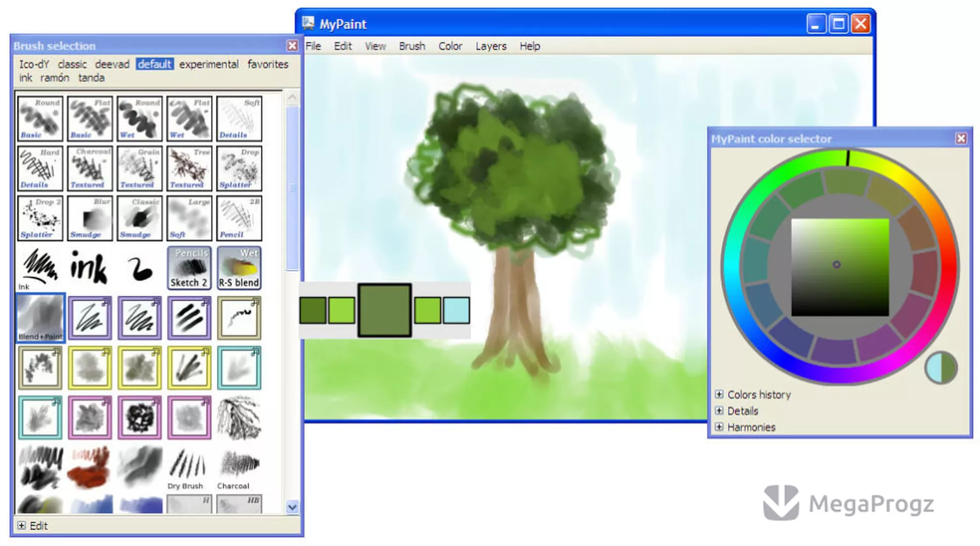The width and height of the screenshot is (980, 546).
Task: Pick the dark green history swatch
Action: [313, 310]
